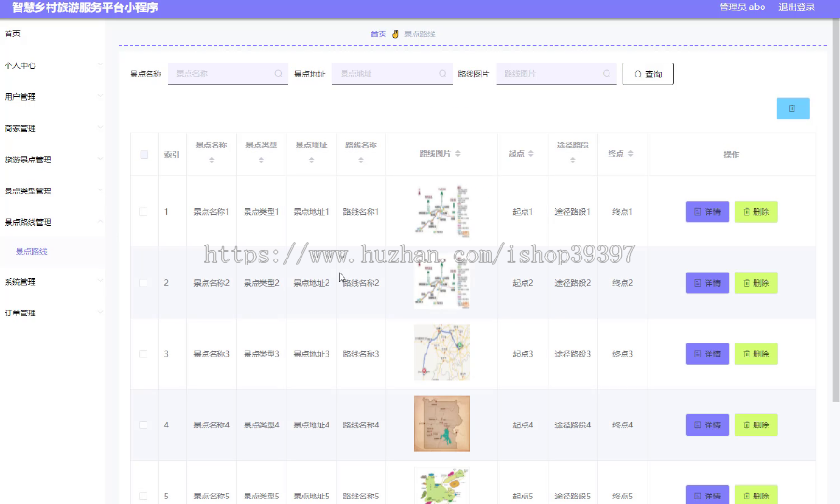Click search icon in 景点名称 field
The width and height of the screenshot is (840, 504).
pos(278,74)
